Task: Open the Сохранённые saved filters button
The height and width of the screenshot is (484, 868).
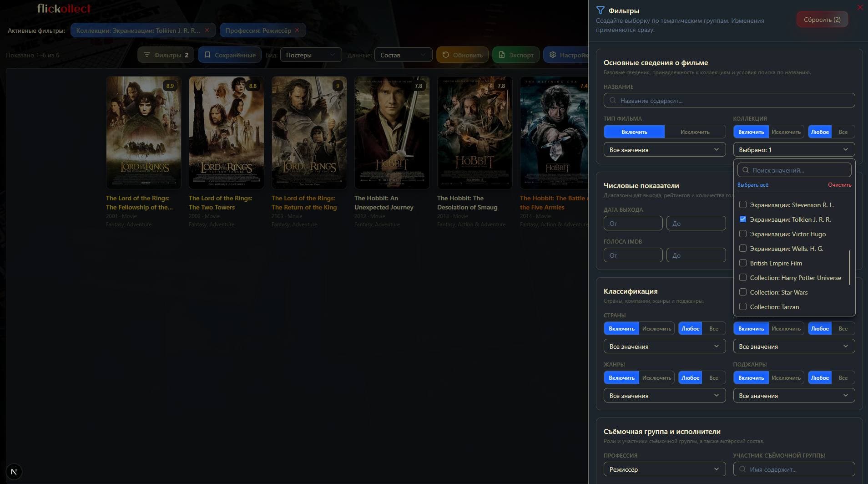Action: coord(230,55)
